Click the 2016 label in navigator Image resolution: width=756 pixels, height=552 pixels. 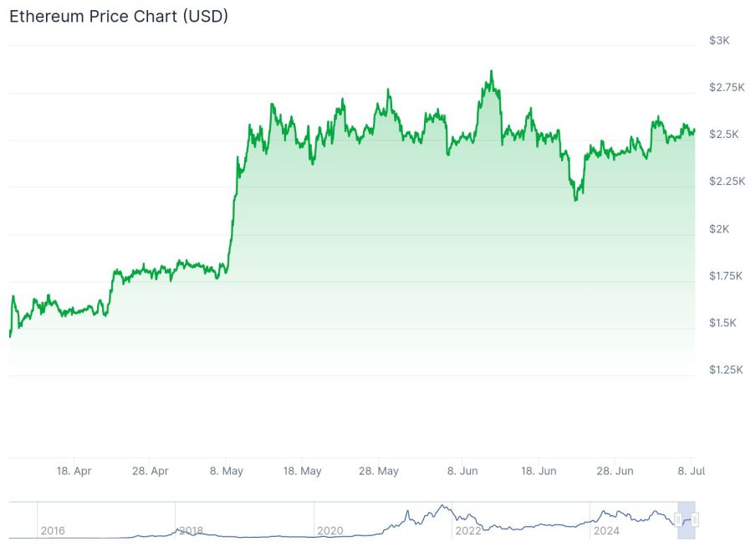[x=52, y=530]
